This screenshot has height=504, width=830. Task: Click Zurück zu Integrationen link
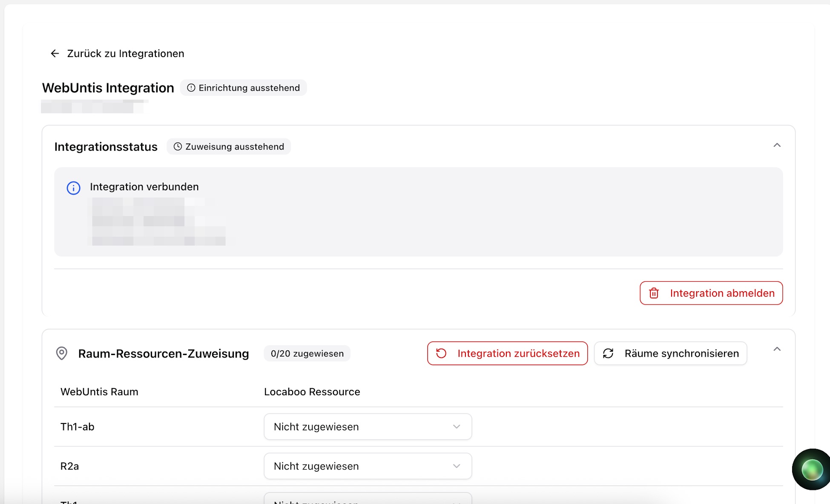coord(125,54)
